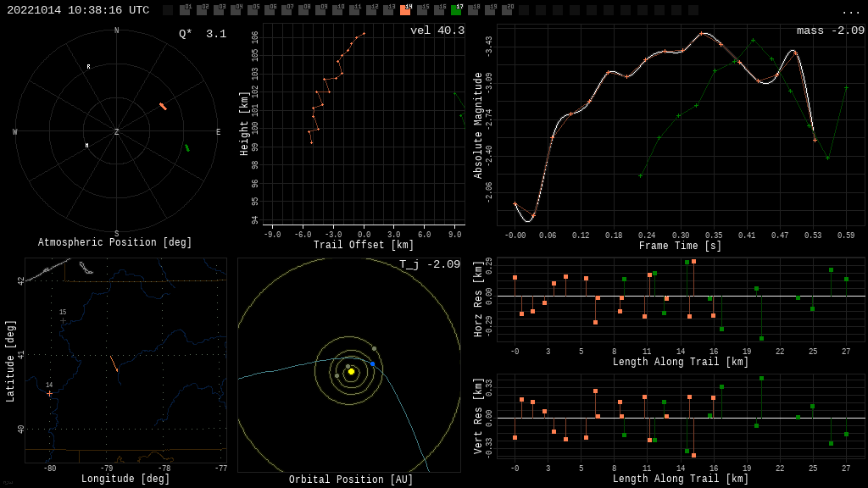Select station indicator 01 in top bar

(x=184, y=9)
